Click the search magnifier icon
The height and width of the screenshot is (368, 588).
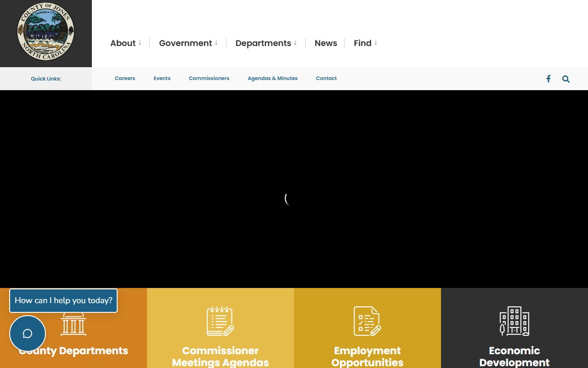pyautogui.click(x=565, y=79)
